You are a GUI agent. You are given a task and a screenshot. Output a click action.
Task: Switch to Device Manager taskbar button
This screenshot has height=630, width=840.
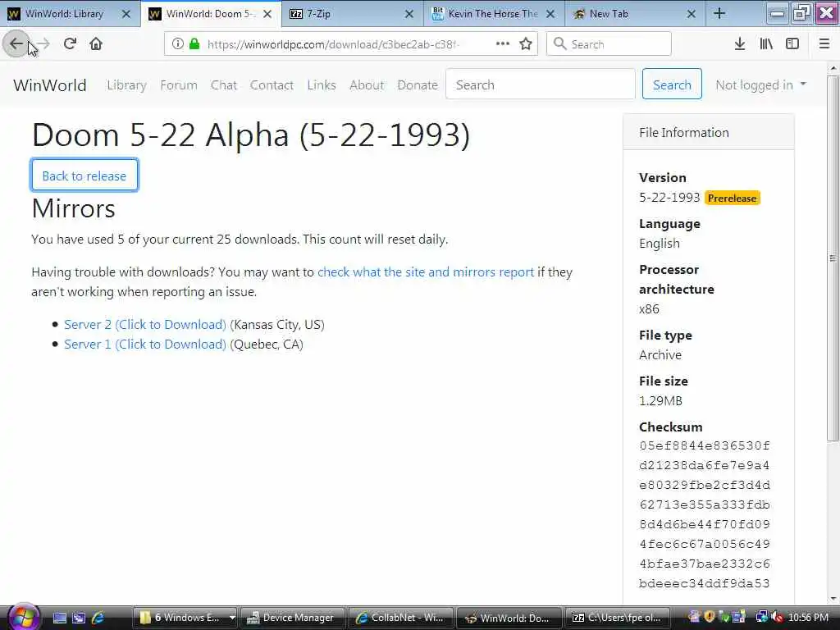click(291, 618)
